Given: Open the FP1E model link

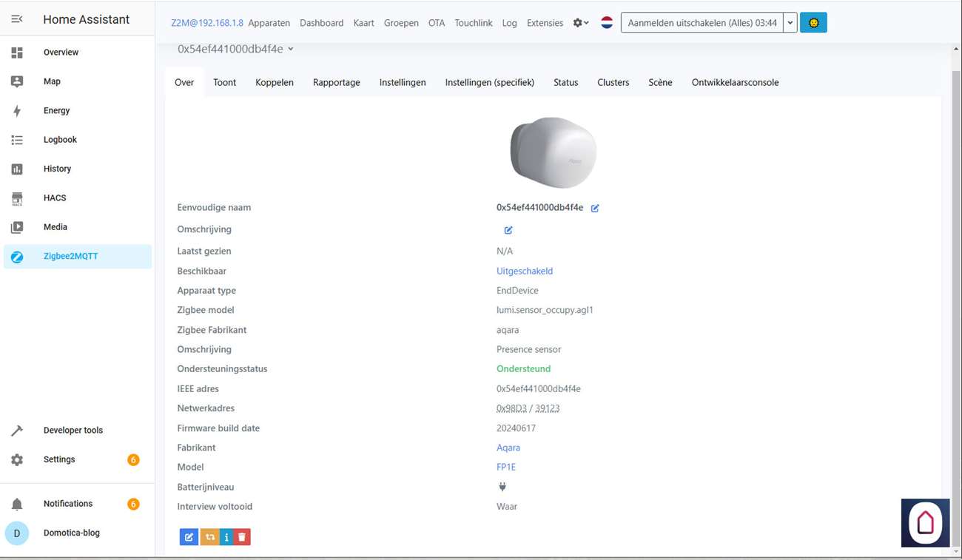Looking at the screenshot, I should pyautogui.click(x=505, y=467).
